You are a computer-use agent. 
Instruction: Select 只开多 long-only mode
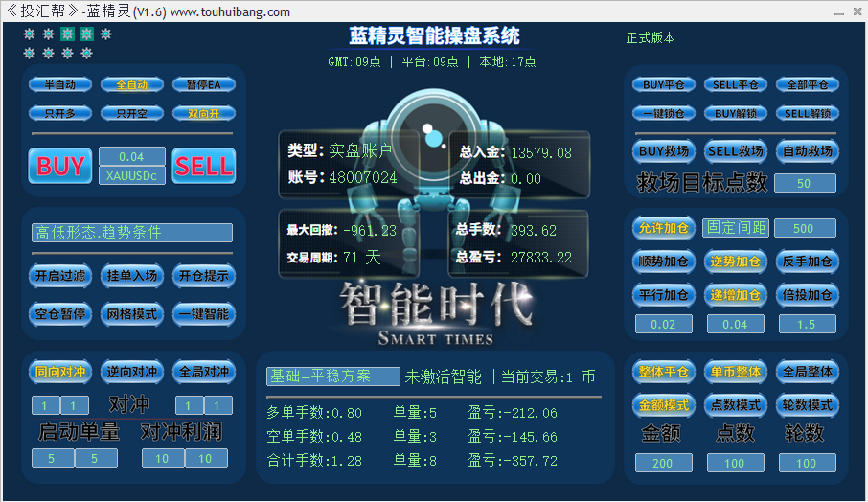pyautogui.click(x=59, y=113)
